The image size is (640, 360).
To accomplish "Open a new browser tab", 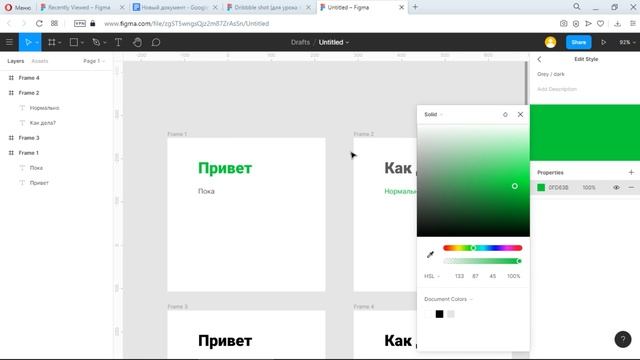I will tap(415, 7).
